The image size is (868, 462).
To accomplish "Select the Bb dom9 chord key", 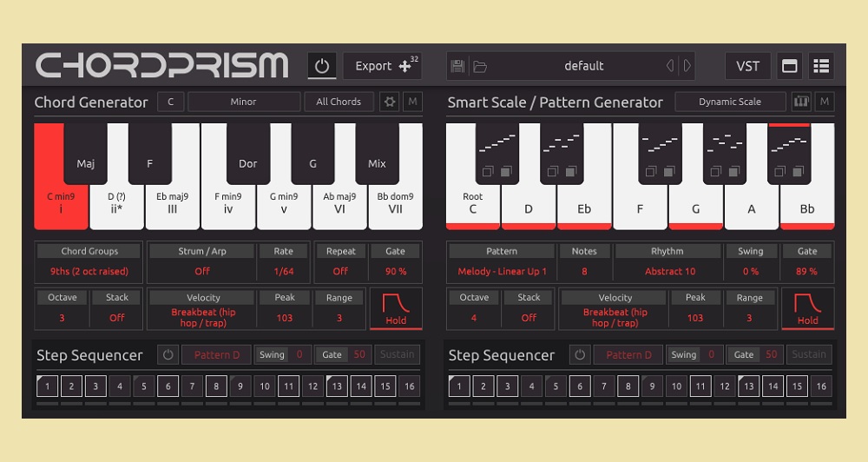I will pyautogui.click(x=395, y=204).
